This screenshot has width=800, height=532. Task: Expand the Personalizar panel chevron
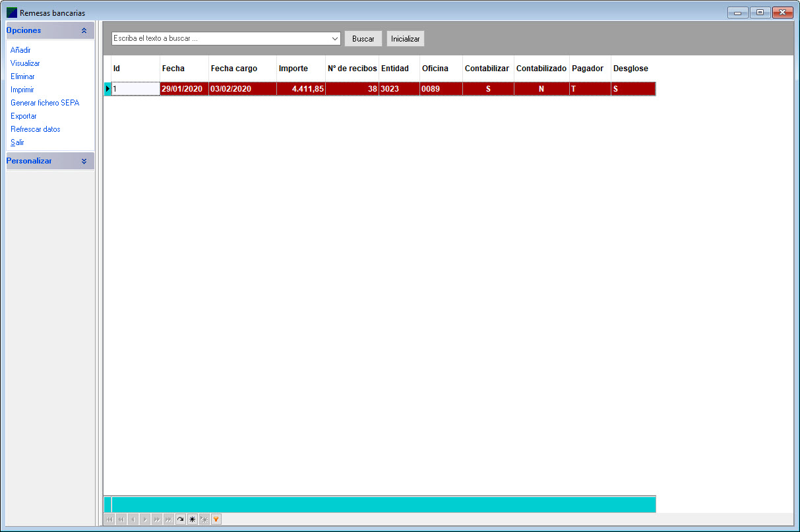[84, 161]
